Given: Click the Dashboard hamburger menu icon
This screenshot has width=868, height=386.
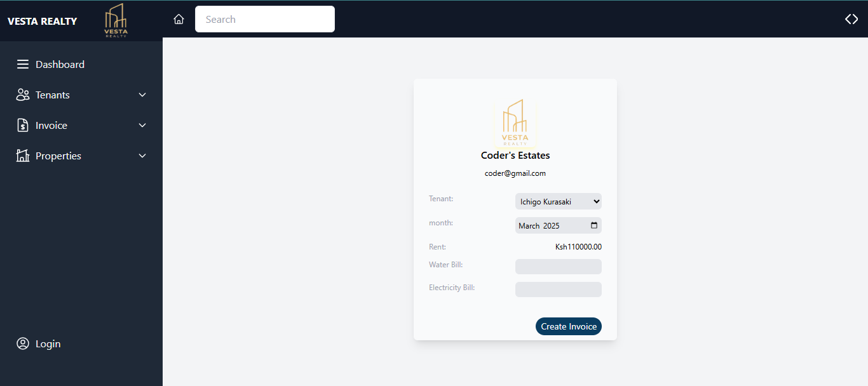Looking at the screenshot, I should click(23, 65).
